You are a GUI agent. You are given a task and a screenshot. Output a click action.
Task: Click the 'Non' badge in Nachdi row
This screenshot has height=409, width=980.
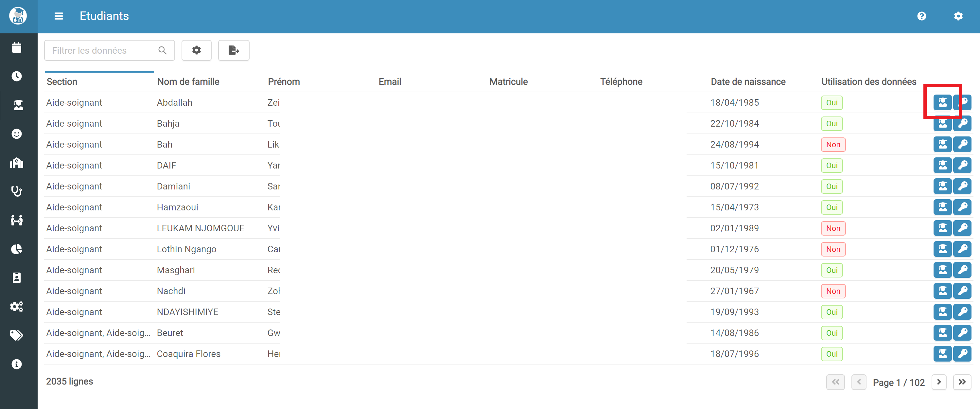(x=833, y=291)
